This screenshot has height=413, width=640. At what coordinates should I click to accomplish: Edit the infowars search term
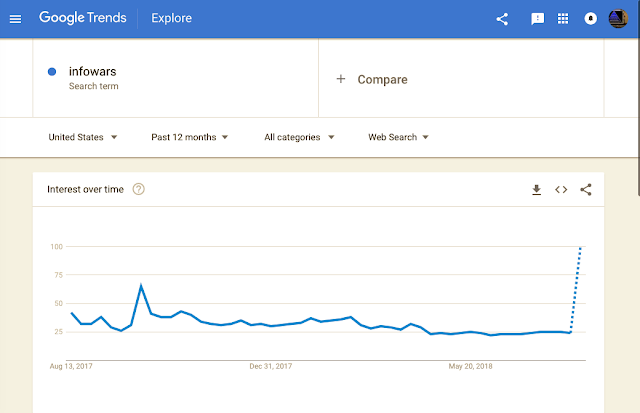click(93, 71)
